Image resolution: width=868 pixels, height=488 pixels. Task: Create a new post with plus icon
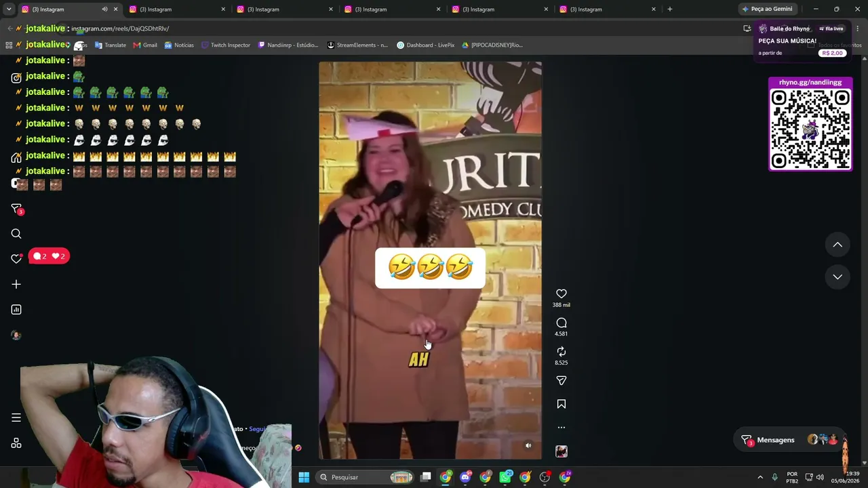pyautogui.click(x=16, y=284)
